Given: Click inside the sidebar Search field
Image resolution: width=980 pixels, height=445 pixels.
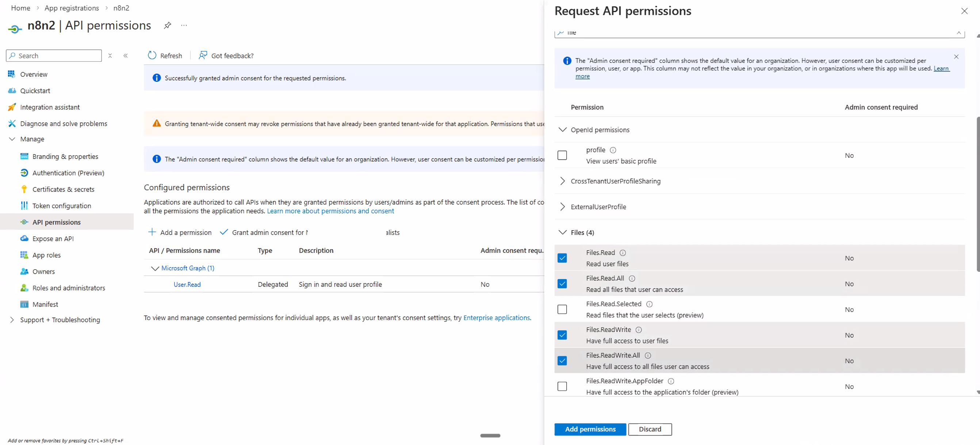Looking at the screenshot, I should (x=53, y=55).
